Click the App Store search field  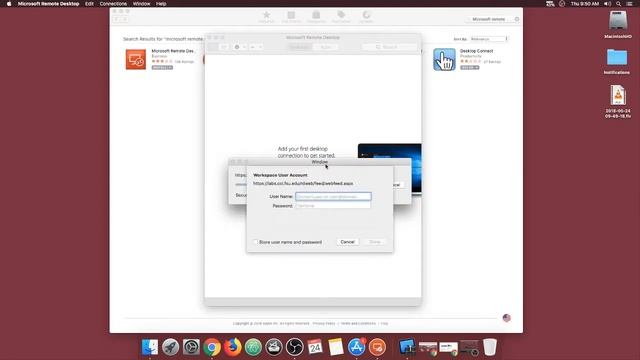[x=493, y=19]
